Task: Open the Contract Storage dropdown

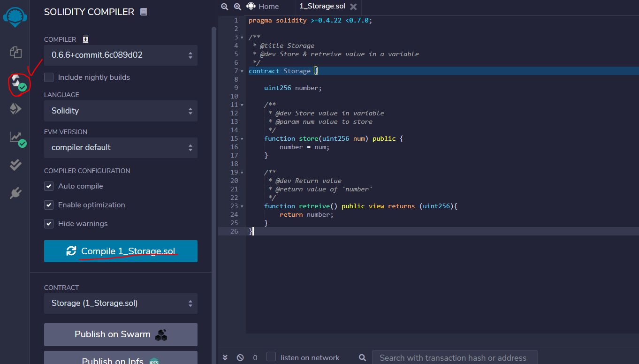Action: (x=121, y=303)
